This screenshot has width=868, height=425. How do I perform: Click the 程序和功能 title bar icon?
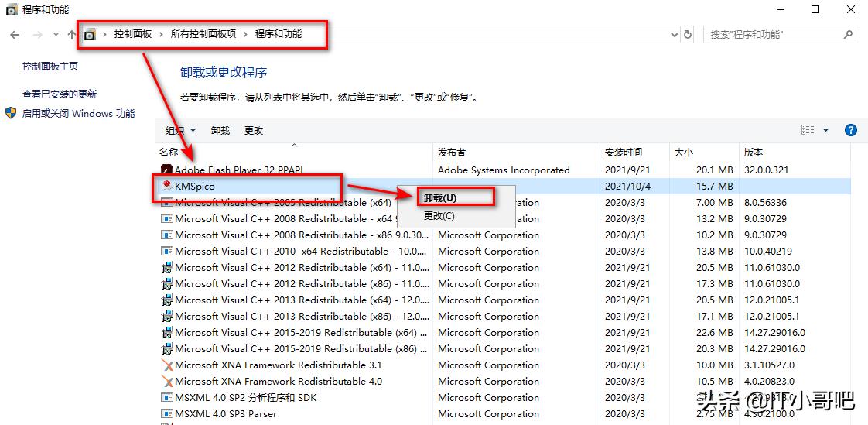[11, 10]
